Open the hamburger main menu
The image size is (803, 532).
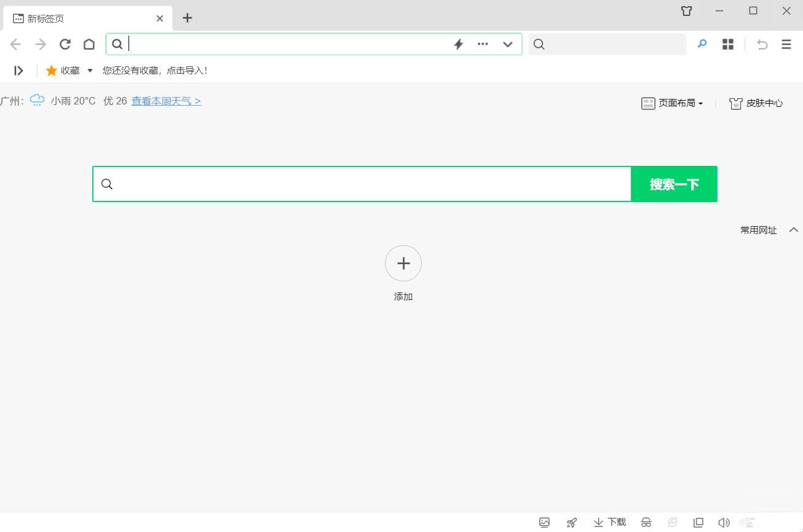786,44
